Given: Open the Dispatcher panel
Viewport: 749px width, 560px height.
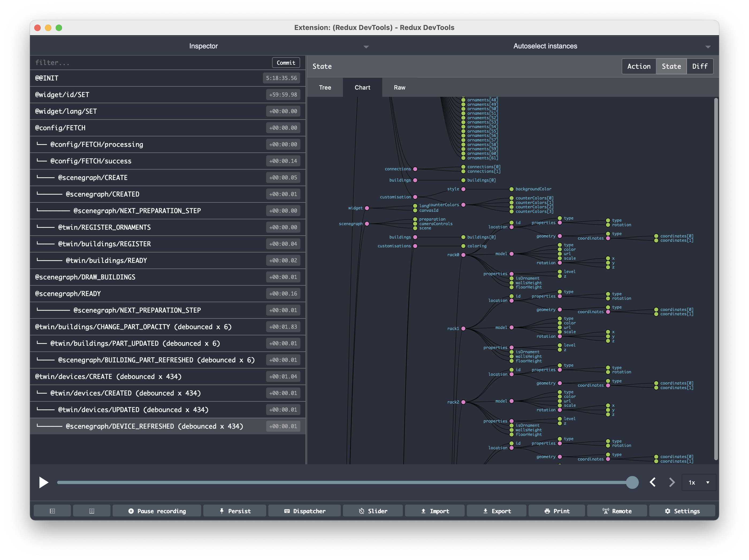Looking at the screenshot, I should tap(304, 511).
